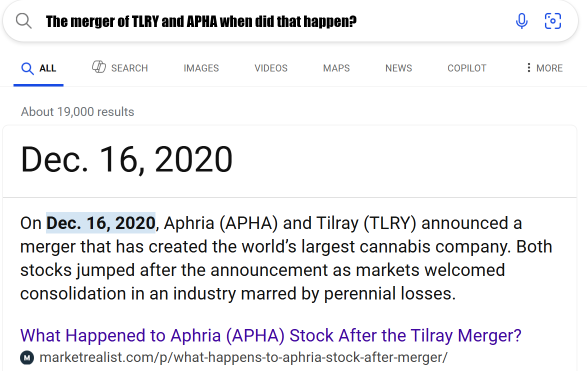Select the magnifier icon in ALL tab
Viewport: 587px width, 371px height.
[27, 69]
